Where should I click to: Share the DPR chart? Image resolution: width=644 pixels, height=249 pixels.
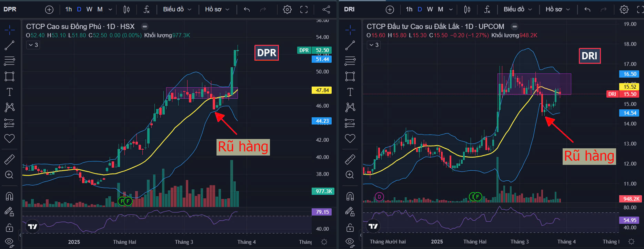[x=326, y=10]
